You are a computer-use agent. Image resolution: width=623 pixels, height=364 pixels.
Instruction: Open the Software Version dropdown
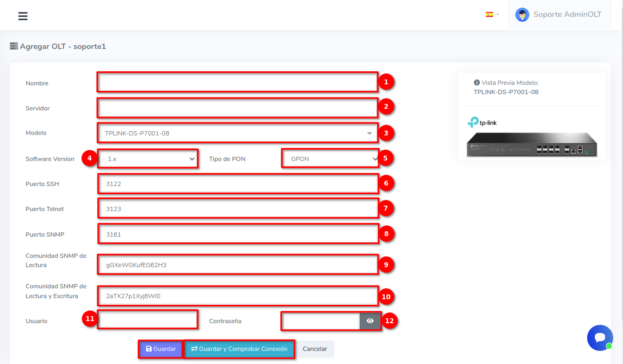(148, 159)
